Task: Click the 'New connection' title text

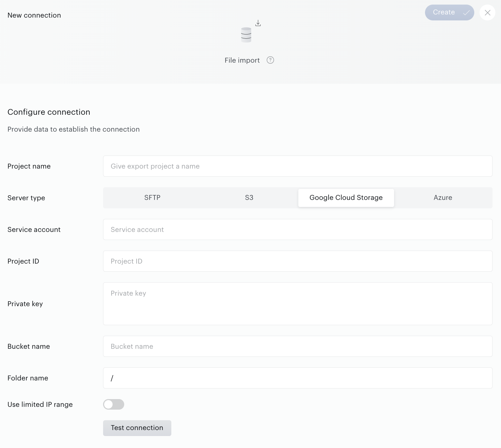Action: click(34, 15)
